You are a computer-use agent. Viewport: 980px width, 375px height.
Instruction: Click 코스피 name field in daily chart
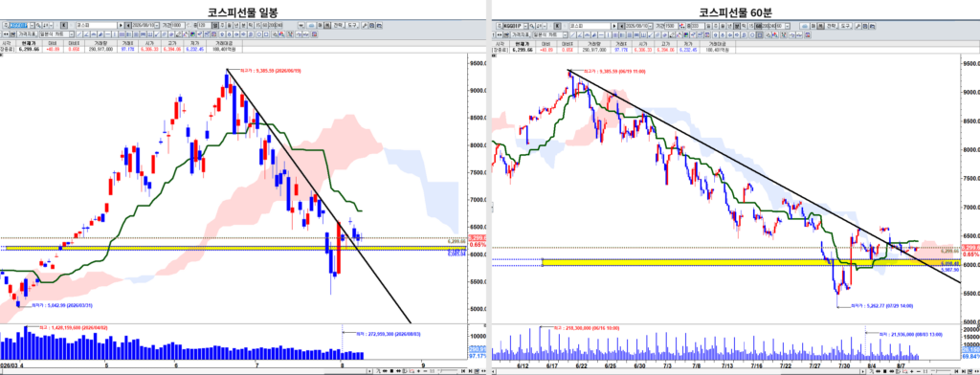[97, 25]
